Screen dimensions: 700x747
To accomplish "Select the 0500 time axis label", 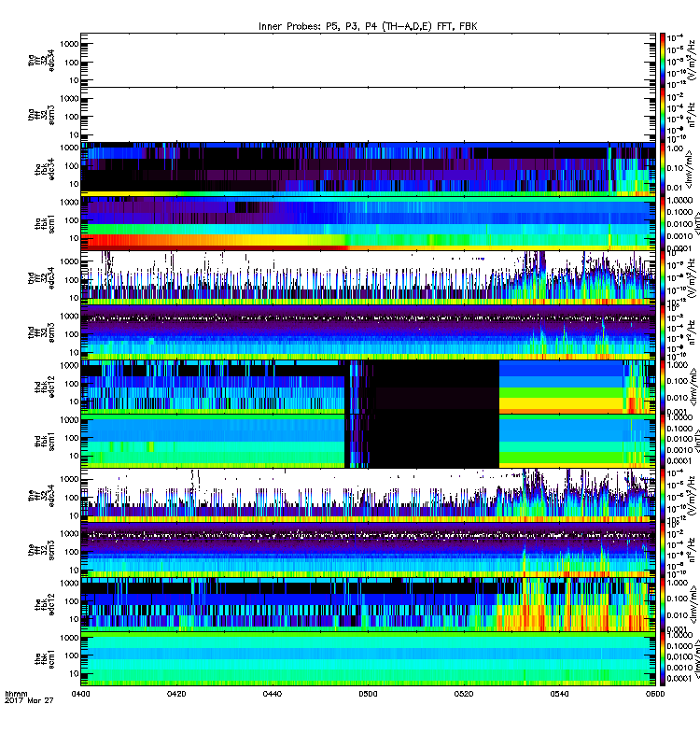I will [368, 694].
